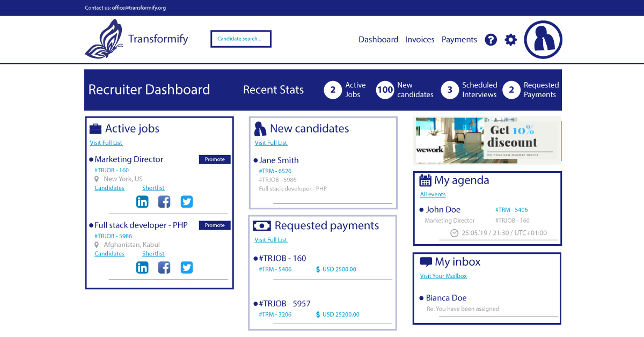Click the help question mark icon
Screen dimensions: 644x337
[x=491, y=40]
